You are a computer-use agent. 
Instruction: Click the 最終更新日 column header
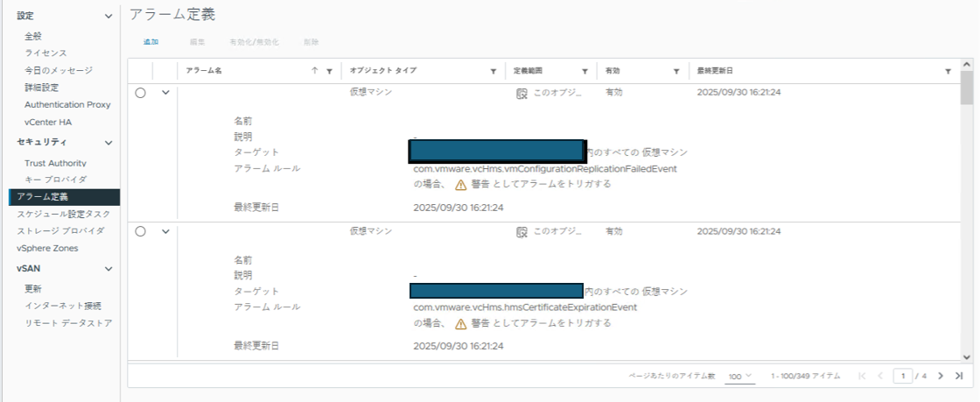(717, 71)
